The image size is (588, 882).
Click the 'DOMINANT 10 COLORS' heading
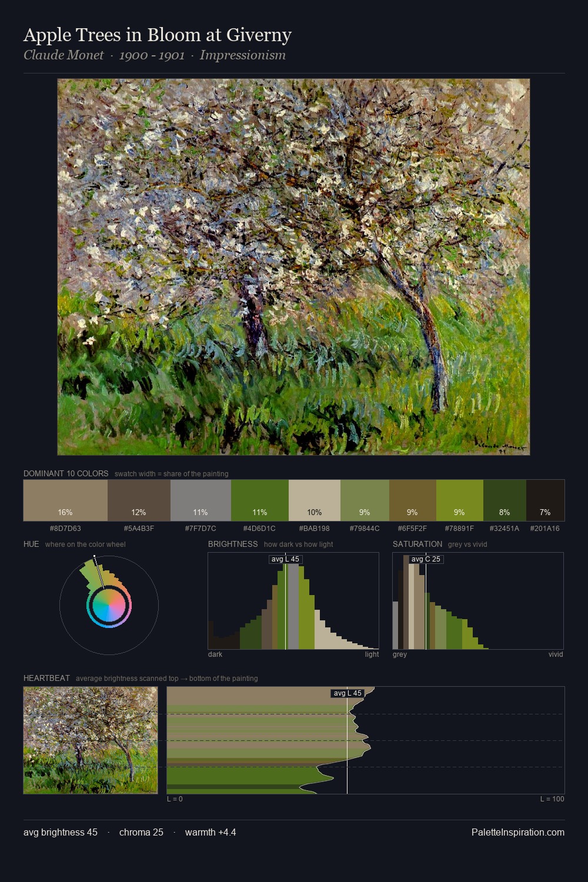(x=66, y=473)
